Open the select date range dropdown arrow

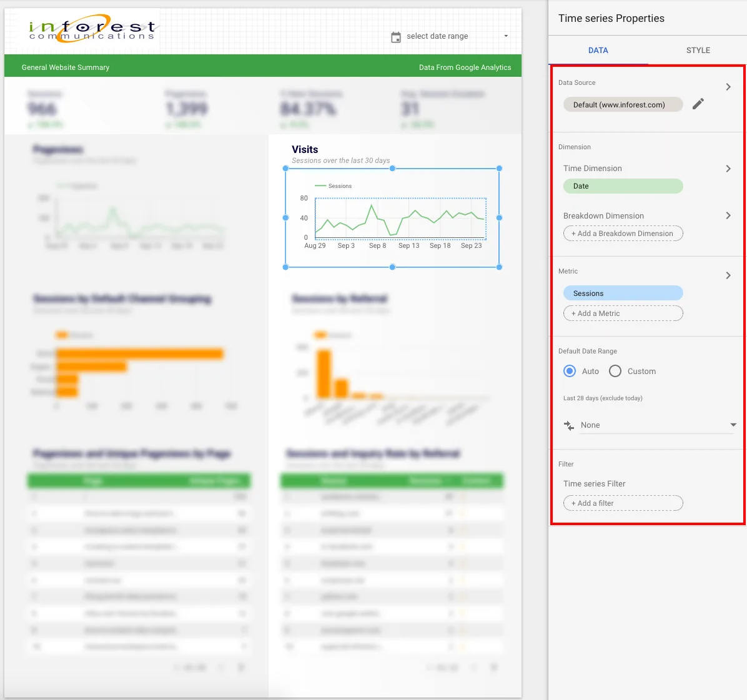click(506, 36)
